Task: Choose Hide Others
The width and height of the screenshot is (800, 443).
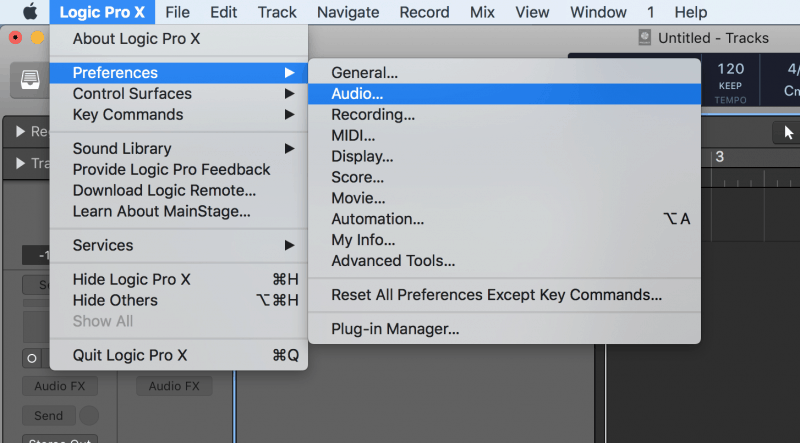Action: [x=179, y=300]
